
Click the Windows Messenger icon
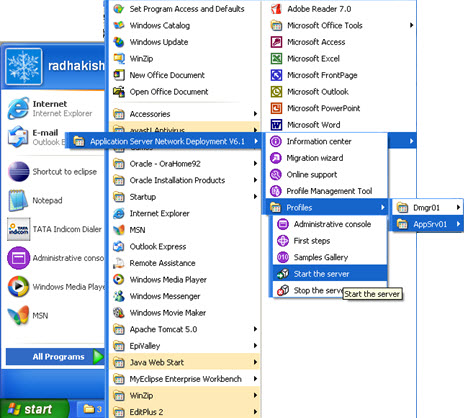point(119,296)
